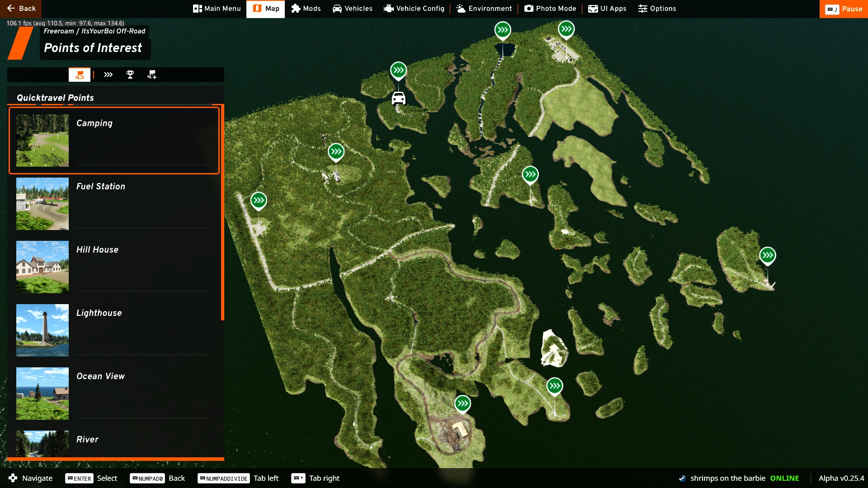Click the Pause button
Viewport: 868px width, 488px height.
coord(844,9)
